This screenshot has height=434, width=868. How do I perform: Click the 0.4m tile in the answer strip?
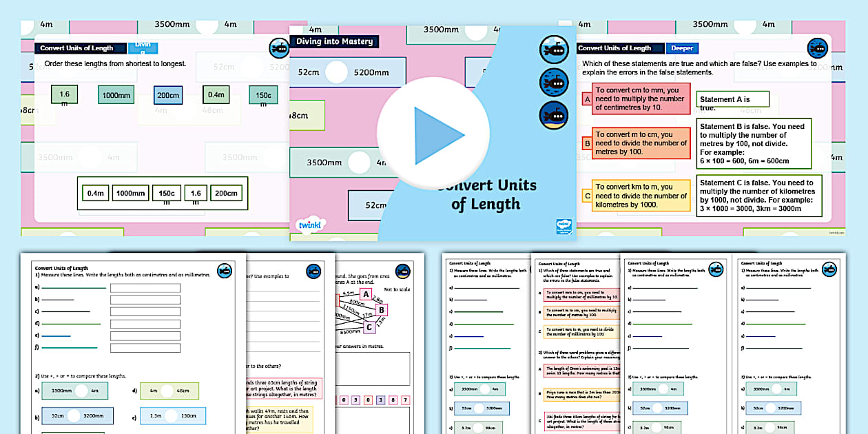point(96,193)
